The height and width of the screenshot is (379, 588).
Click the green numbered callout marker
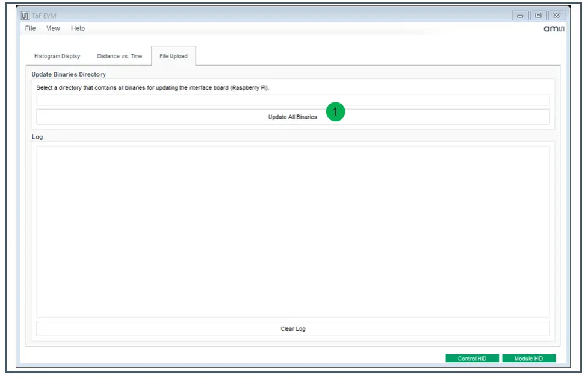[x=335, y=112]
